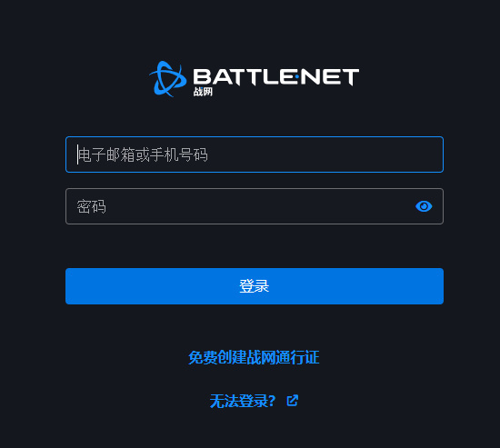Screen dimensions: 500x448
Task: Click the text cursor in the email field
Action: click(77, 154)
